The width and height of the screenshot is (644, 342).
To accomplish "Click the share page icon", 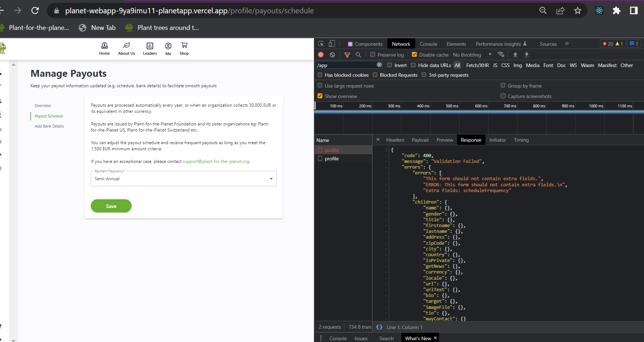I will click(x=560, y=10).
